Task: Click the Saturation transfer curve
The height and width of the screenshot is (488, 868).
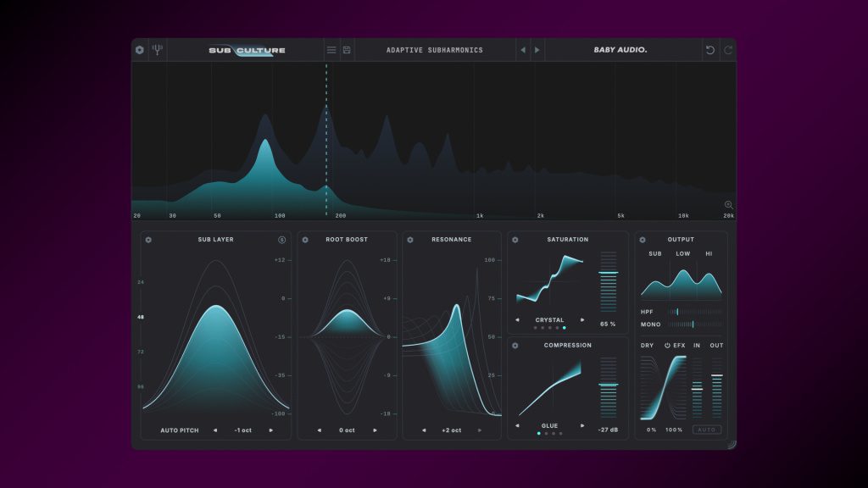Action: (x=549, y=279)
